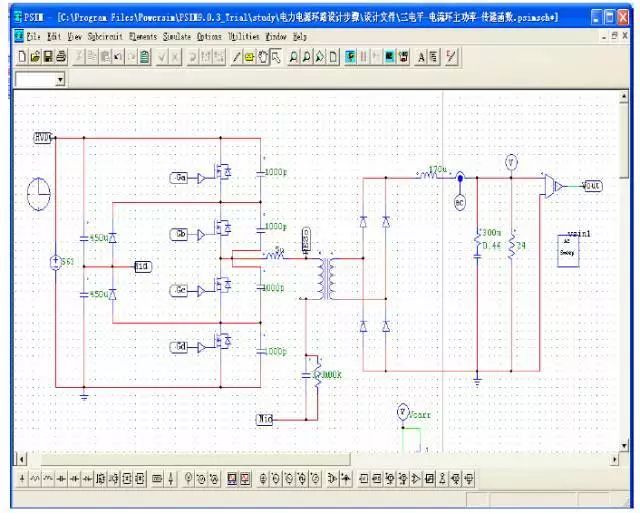Insert a ground element from bottom toolbar
Screen dimensions: 640x513
coord(22,478)
